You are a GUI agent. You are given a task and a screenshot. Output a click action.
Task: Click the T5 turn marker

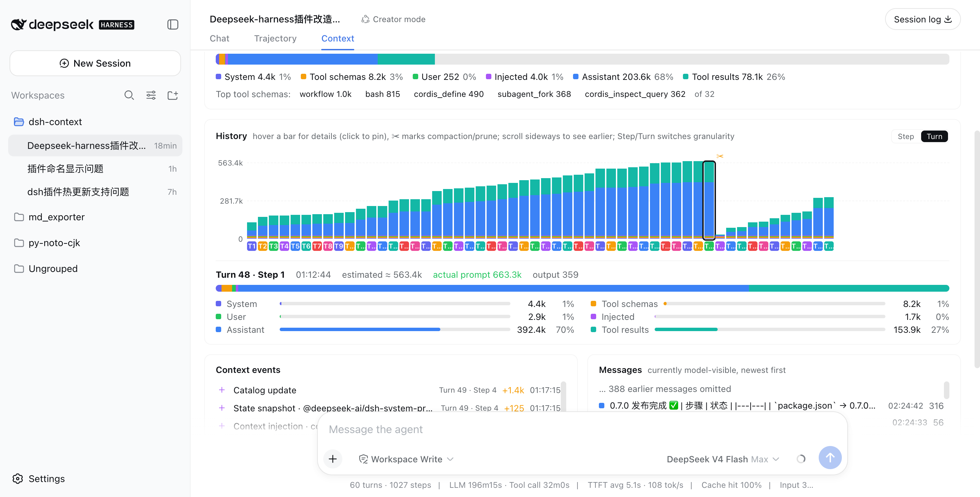coord(295,246)
